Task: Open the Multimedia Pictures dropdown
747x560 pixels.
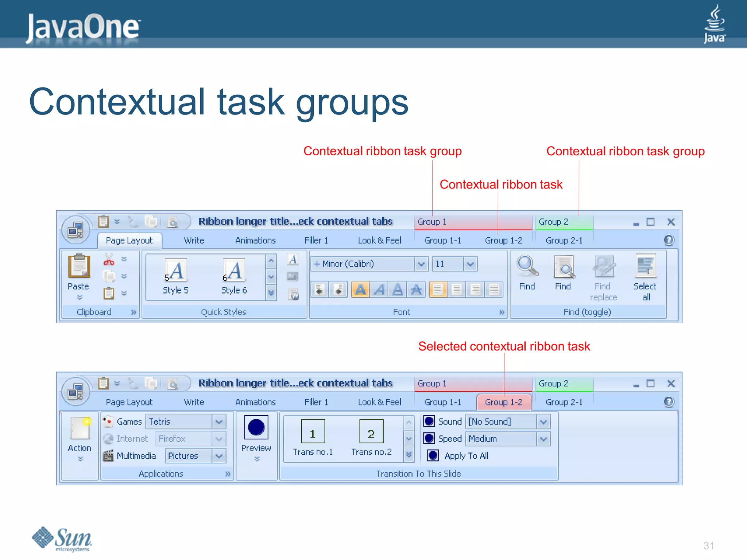Action: pos(218,456)
